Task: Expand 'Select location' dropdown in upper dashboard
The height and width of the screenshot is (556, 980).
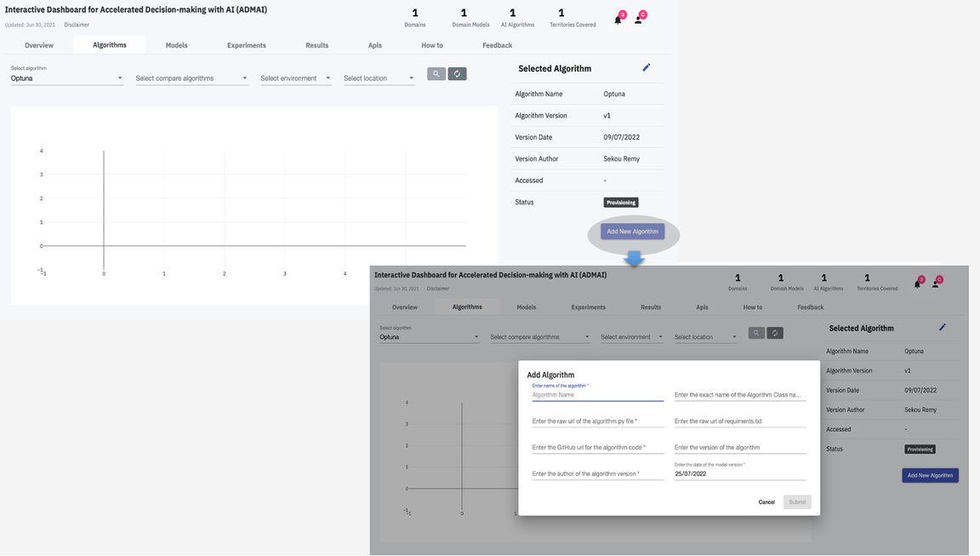Action: click(379, 78)
